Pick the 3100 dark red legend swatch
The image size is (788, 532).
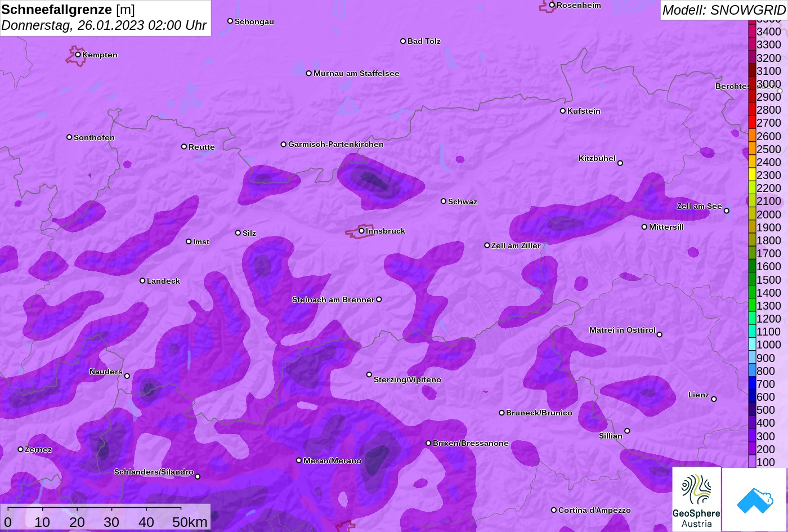point(752,70)
